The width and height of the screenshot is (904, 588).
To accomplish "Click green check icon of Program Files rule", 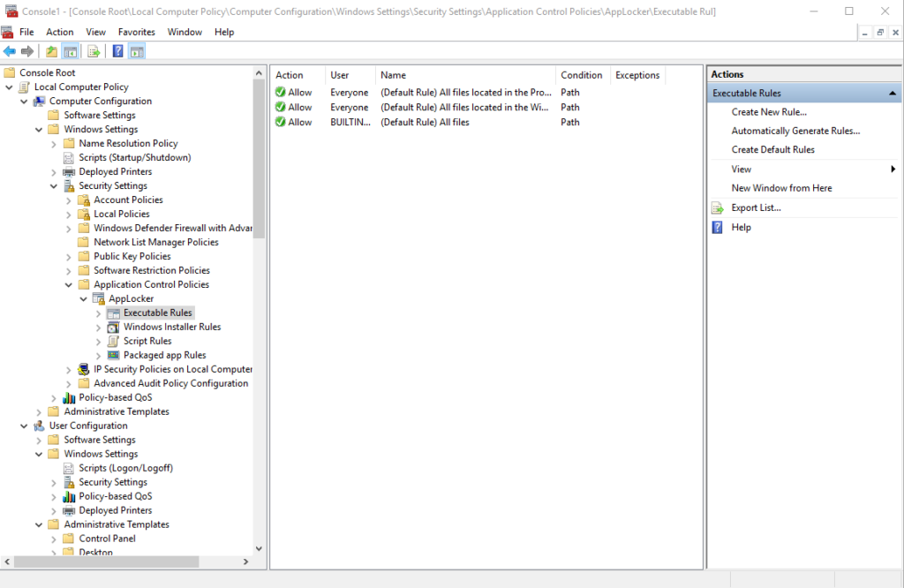I will (280, 92).
